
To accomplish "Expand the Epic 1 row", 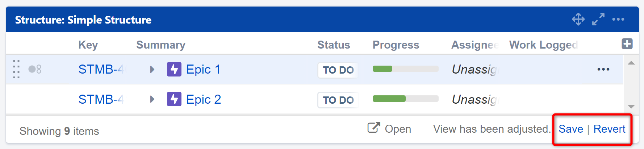I will point(152,69).
